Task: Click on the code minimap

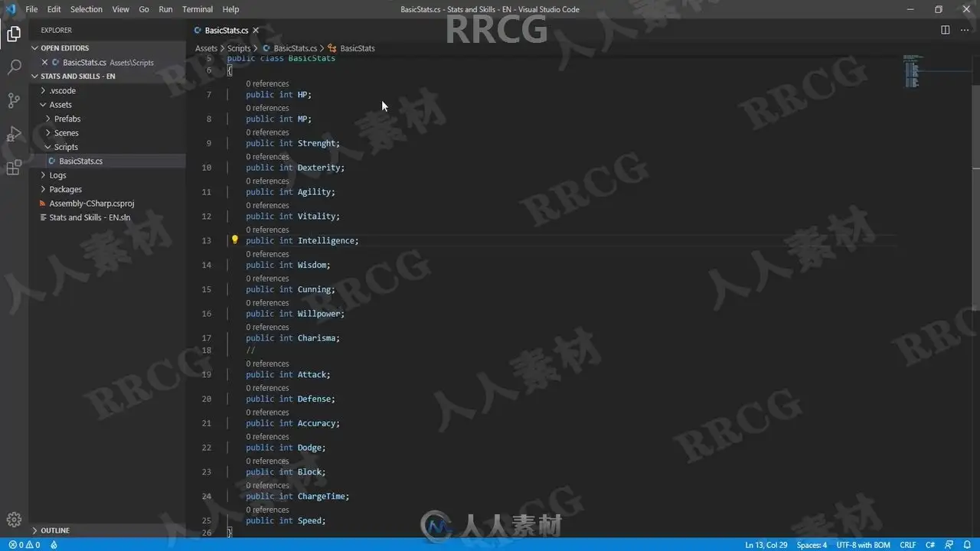Action: tap(913, 70)
